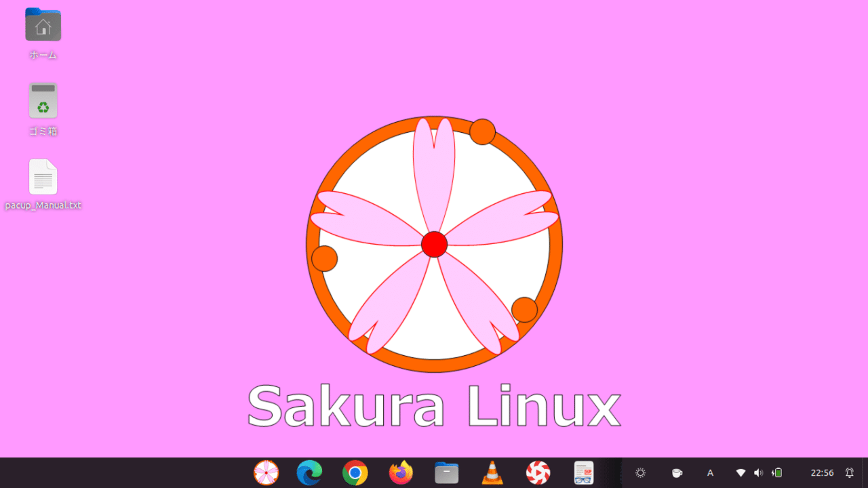The height and width of the screenshot is (488, 868).
Task: Open the red pinwheel candy app
Action: click(536, 472)
